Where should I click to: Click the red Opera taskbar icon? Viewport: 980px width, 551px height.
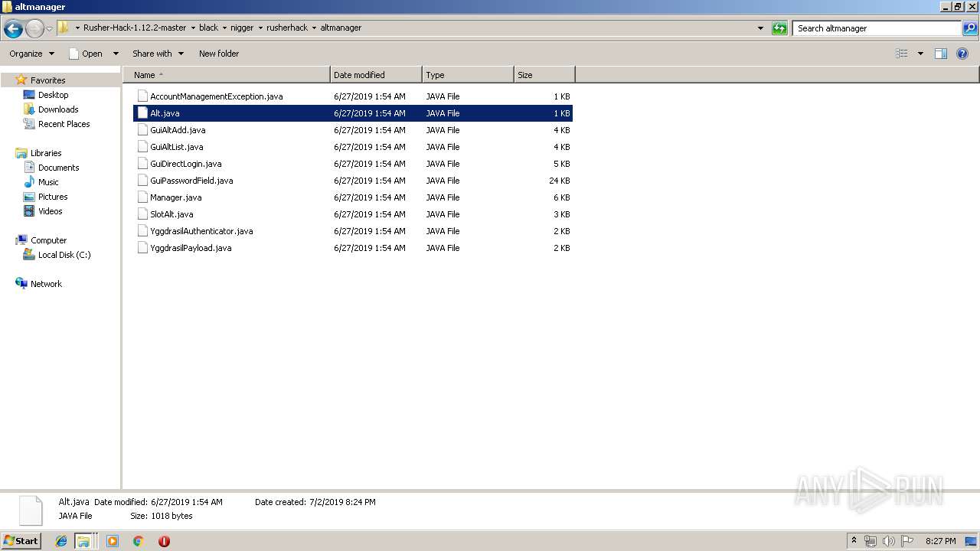[x=164, y=541]
